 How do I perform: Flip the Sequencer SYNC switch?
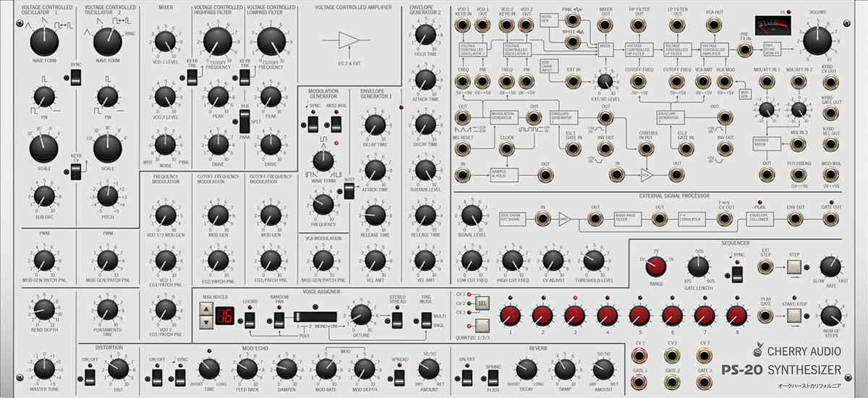737,274
